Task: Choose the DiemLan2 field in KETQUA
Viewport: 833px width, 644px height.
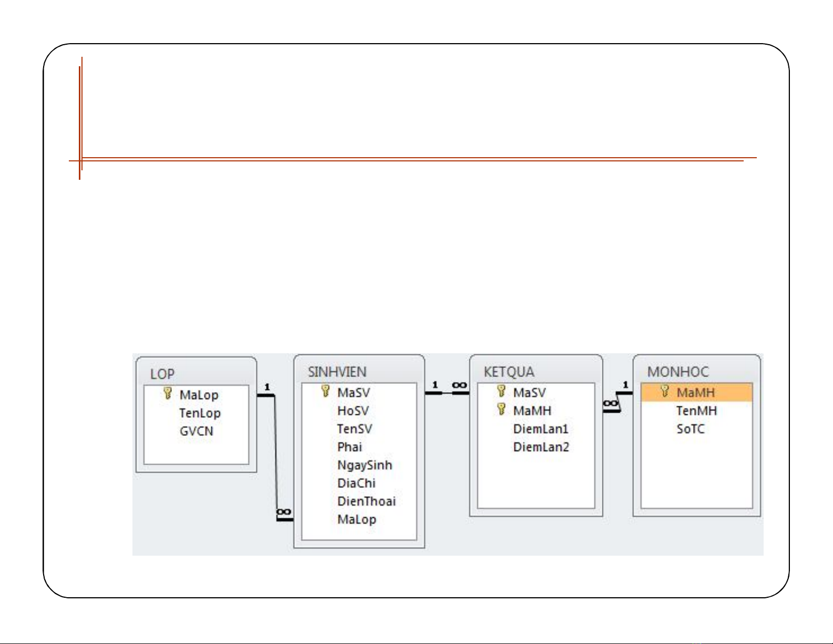Action: (x=541, y=447)
